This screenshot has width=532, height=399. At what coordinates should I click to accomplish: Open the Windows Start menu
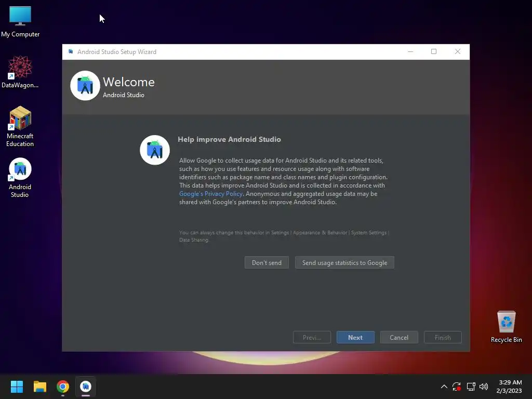17,387
